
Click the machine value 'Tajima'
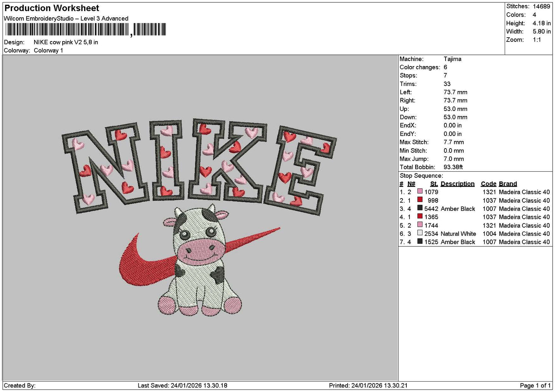pyautogui.click(x=452, y=59)
